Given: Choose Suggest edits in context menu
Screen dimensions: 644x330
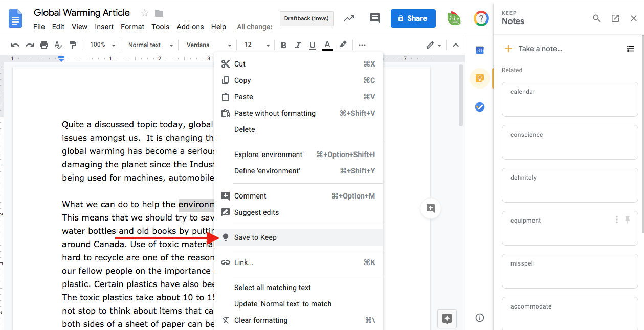Looking at the screenshot, I should coord(299,212).
